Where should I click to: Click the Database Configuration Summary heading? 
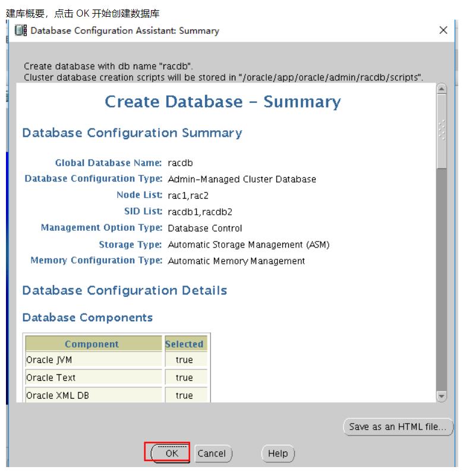(132, 133)
